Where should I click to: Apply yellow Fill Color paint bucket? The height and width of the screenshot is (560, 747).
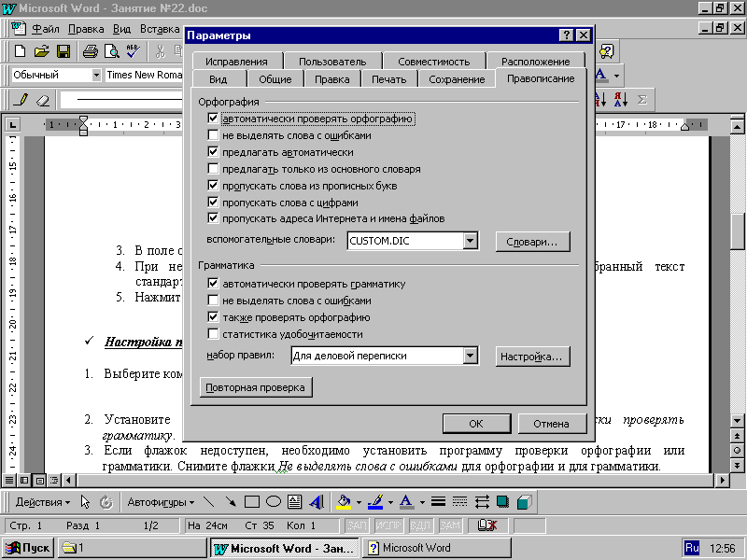344,502
